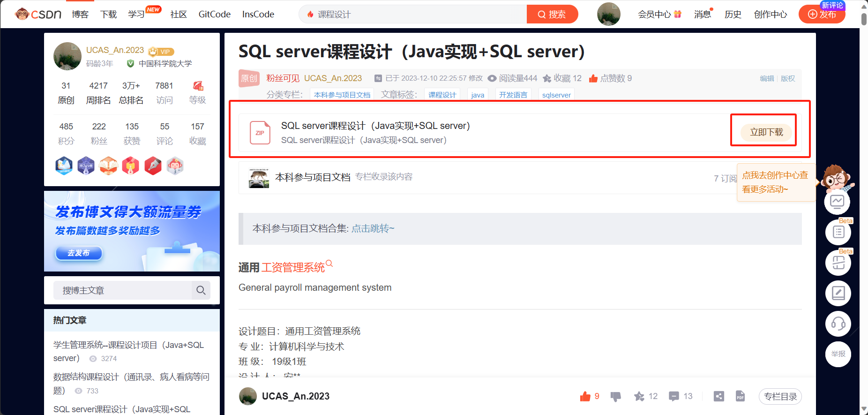Viewport: 868px width, 415px height.
Task: Click the bottom bar UCAS_An.2023 avatar
Action: [248, 396]
